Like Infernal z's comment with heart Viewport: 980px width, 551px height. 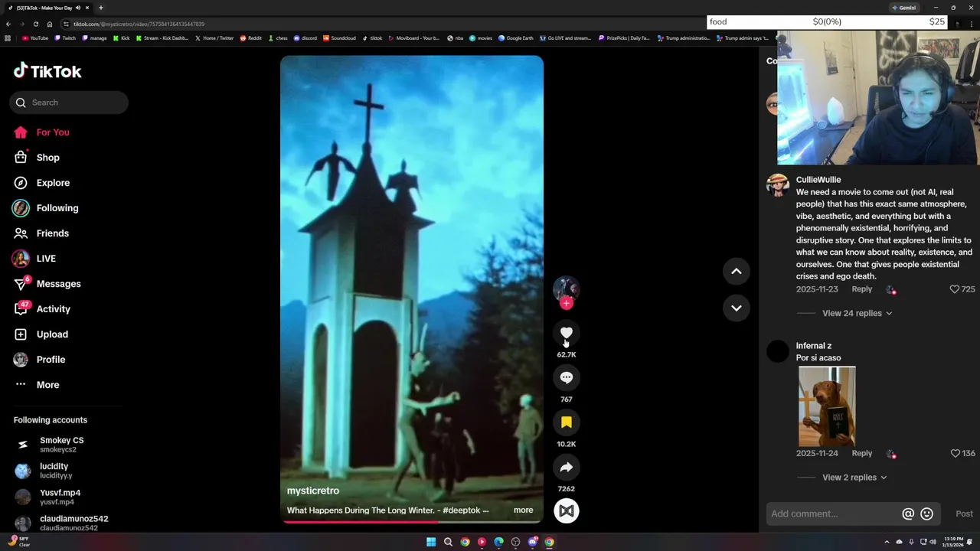pos(955,453)
